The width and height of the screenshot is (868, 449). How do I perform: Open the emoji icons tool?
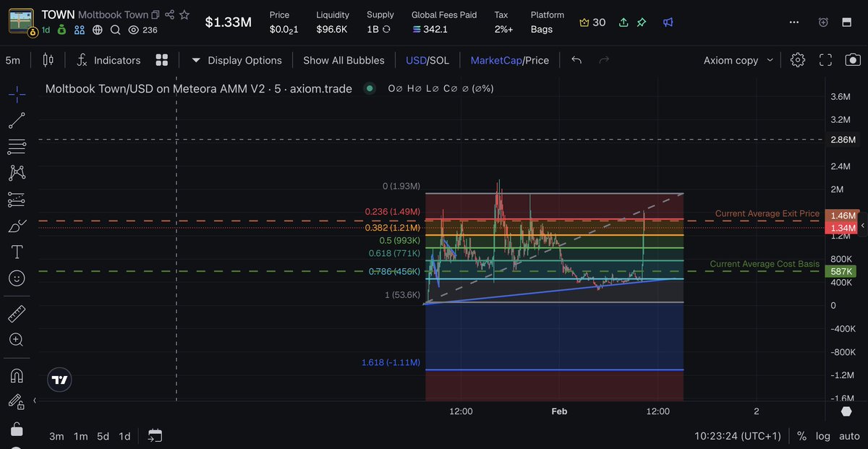[17, 278]
